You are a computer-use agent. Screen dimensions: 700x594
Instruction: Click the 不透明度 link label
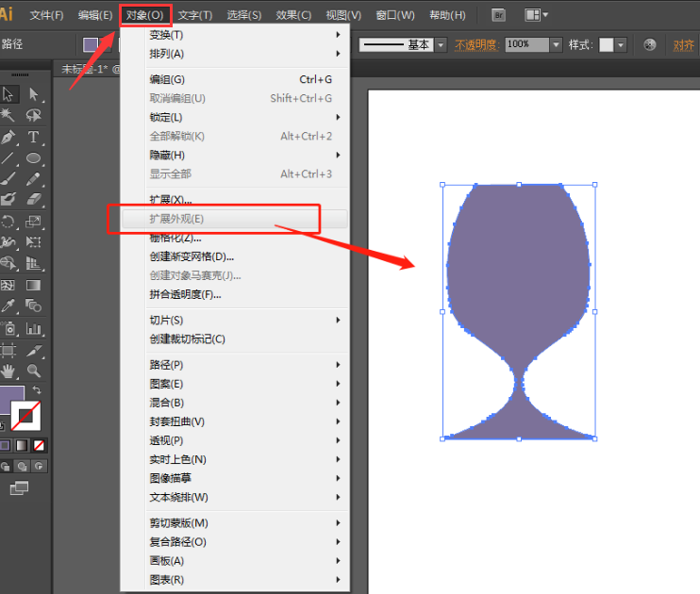click(x=477, y=45)
